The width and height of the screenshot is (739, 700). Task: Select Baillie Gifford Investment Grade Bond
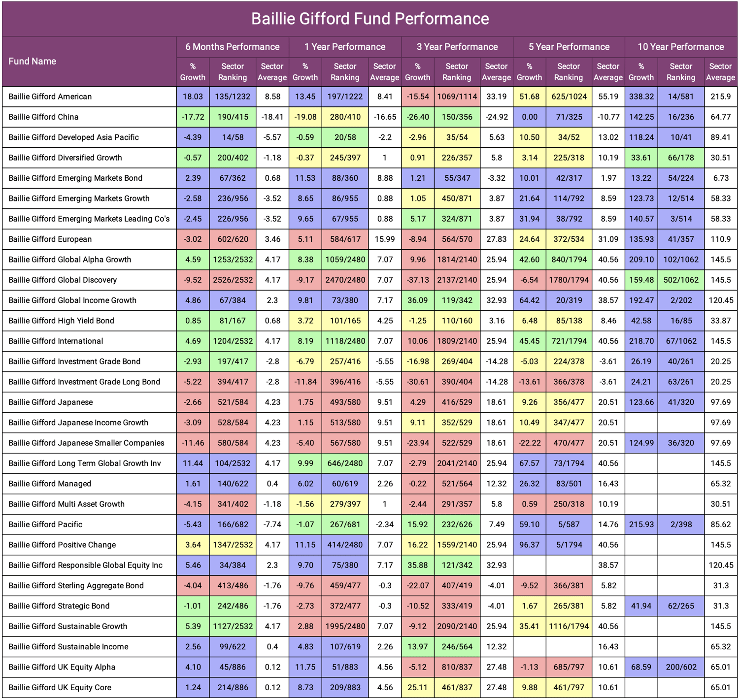74,362
